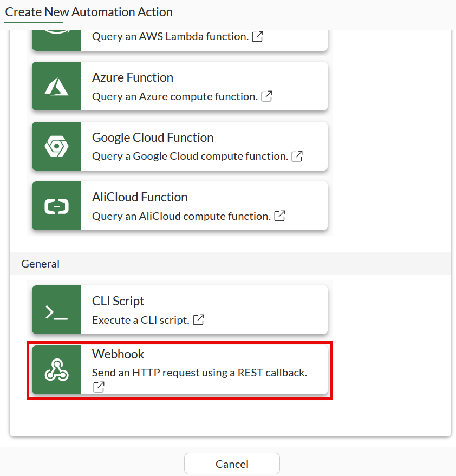
Task: Click the Create New Automation Action title
Action: point(89,12)
